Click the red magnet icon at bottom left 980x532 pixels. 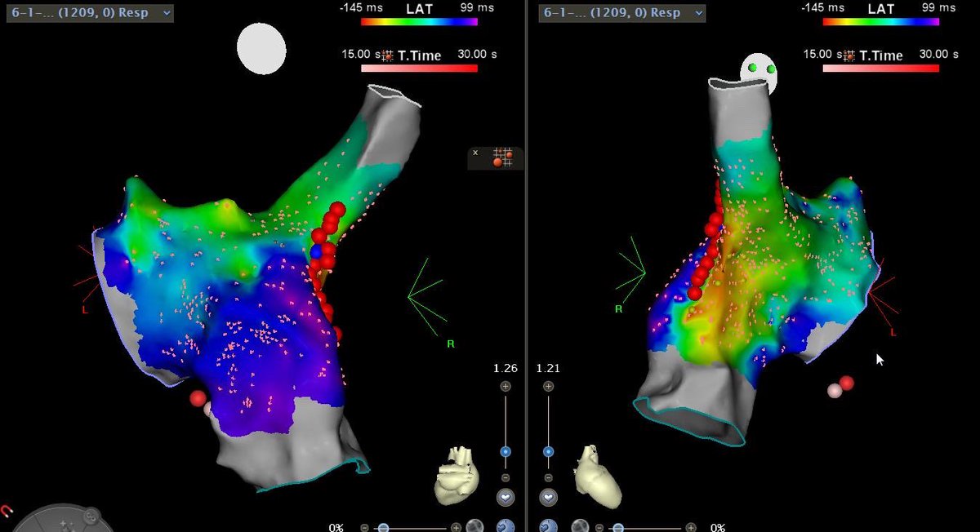tap(7, 512)
